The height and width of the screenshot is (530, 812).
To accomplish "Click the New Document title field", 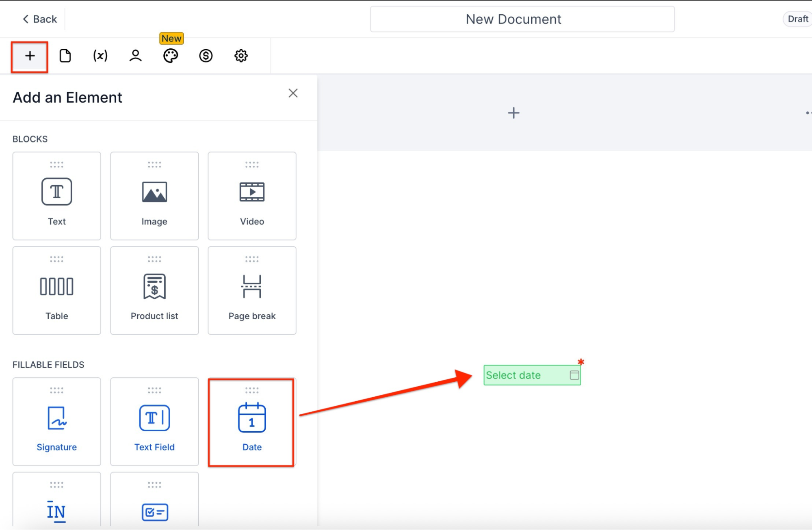I will tap(522, 19).
